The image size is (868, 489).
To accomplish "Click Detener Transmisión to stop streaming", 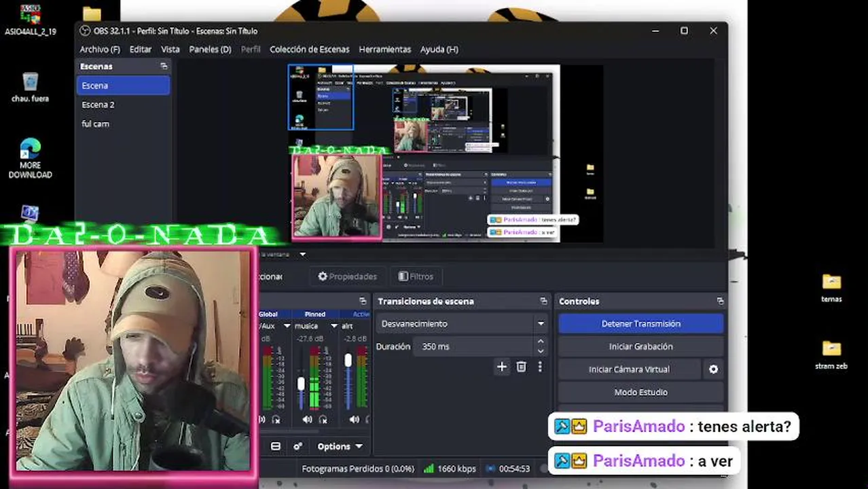I will point(640,324).
